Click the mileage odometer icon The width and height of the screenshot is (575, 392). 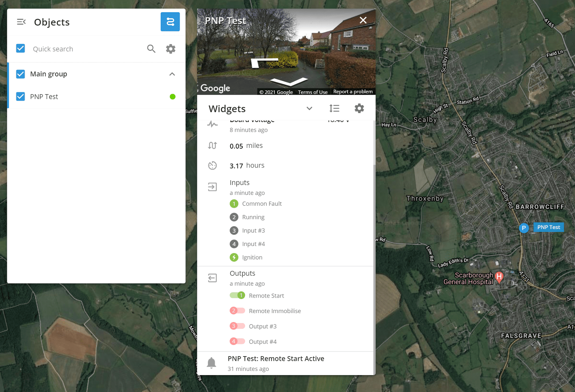coord(212,145)
